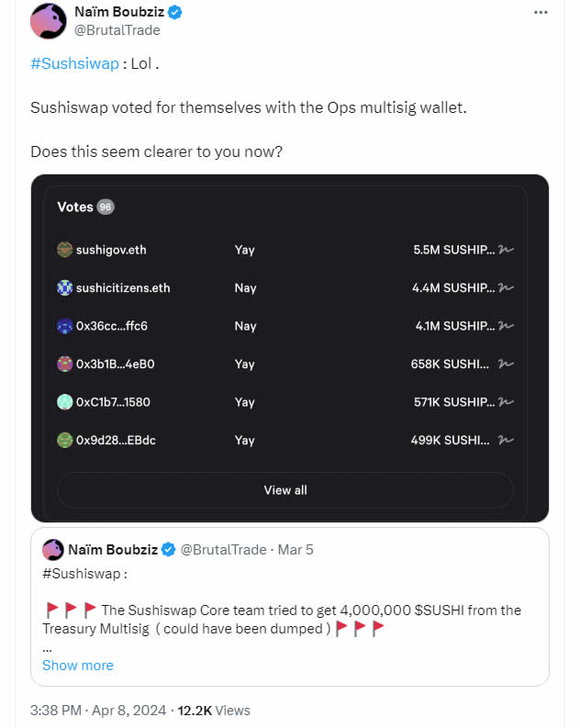580x728 pixels.
Task: Click the sushicitizens.eth voter avatar
Action: pos(64,288)
